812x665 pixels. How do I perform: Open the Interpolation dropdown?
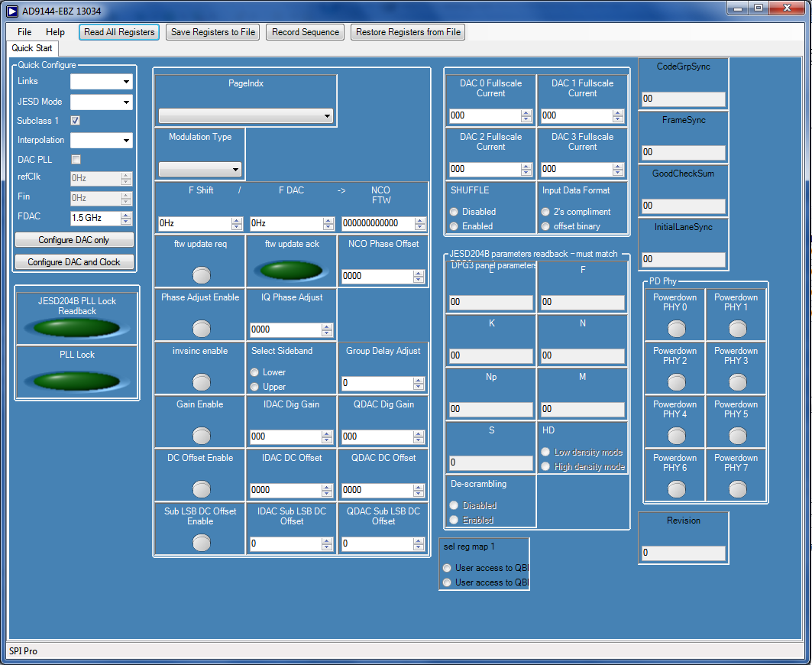[x=102, y=140]
